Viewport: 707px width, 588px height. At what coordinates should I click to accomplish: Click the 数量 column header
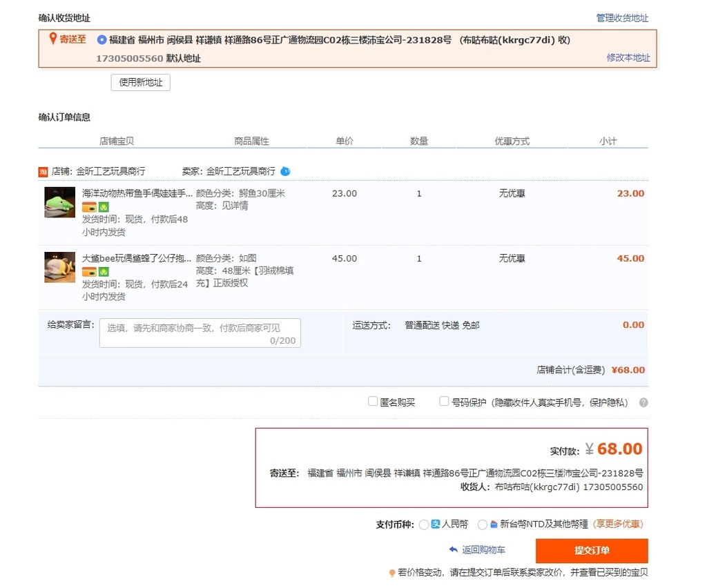419,141
